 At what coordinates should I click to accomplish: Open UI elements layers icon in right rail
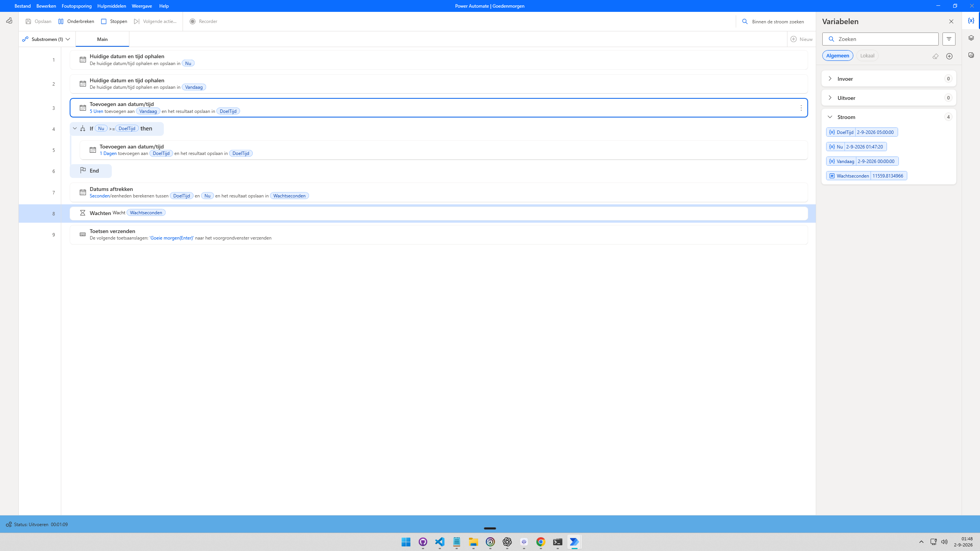click(971, 38)
